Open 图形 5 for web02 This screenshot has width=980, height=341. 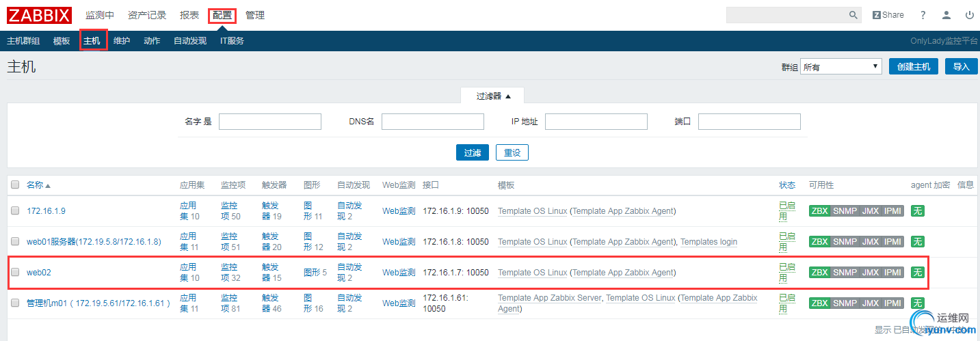click(x=315, y=273)
